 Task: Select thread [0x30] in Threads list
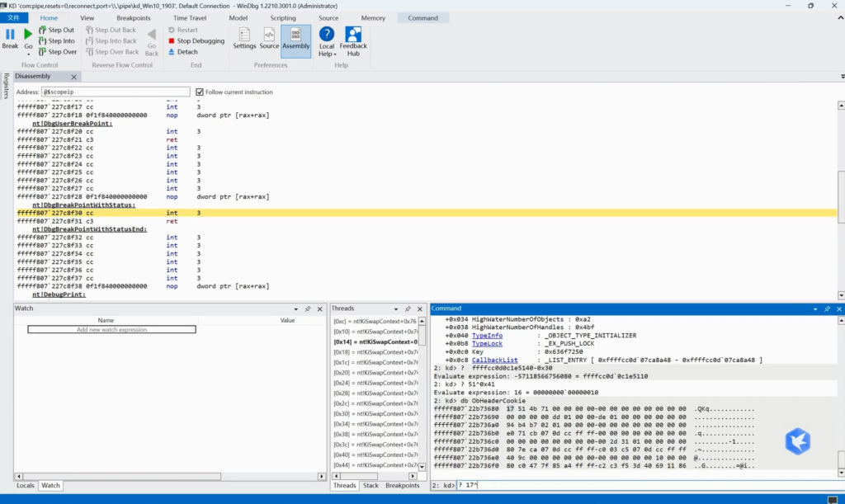coord(375,414)
